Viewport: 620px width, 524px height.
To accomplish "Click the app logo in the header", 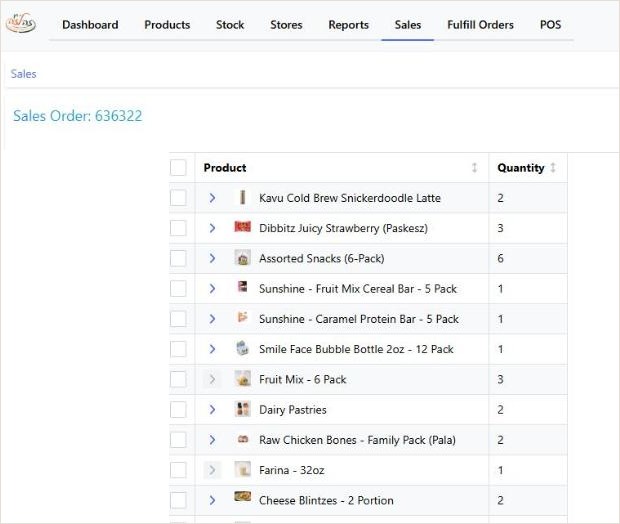I will point(21,23).
